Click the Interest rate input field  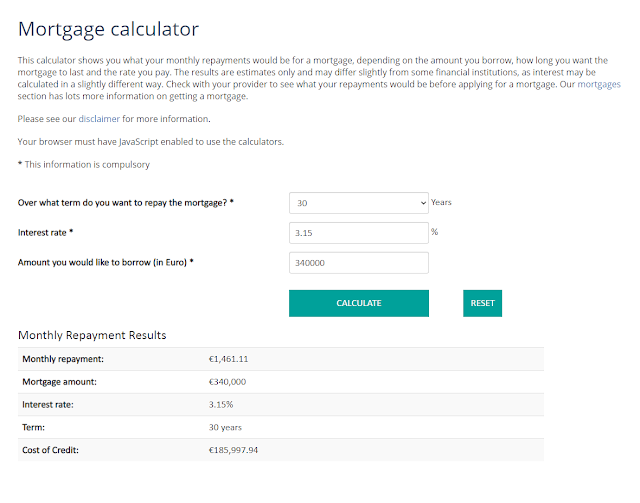358,233
